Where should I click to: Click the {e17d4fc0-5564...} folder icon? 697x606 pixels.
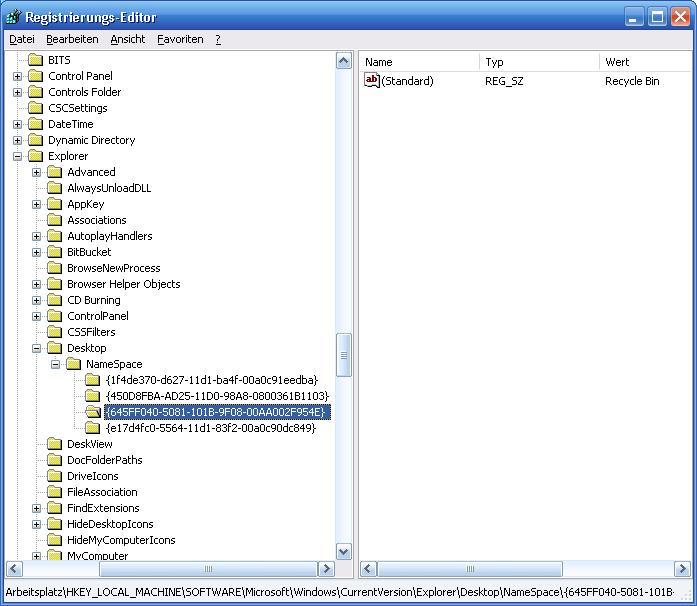[93, 428]
